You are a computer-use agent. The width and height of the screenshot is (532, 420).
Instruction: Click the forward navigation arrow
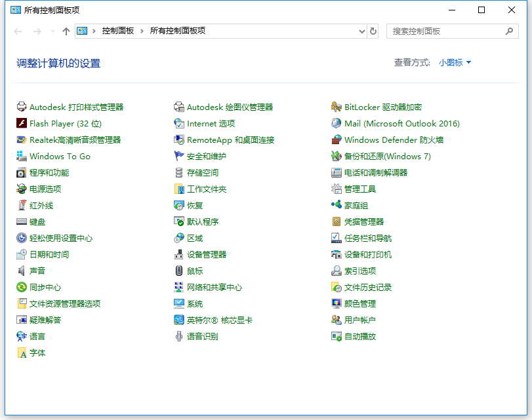pos(37,31)
